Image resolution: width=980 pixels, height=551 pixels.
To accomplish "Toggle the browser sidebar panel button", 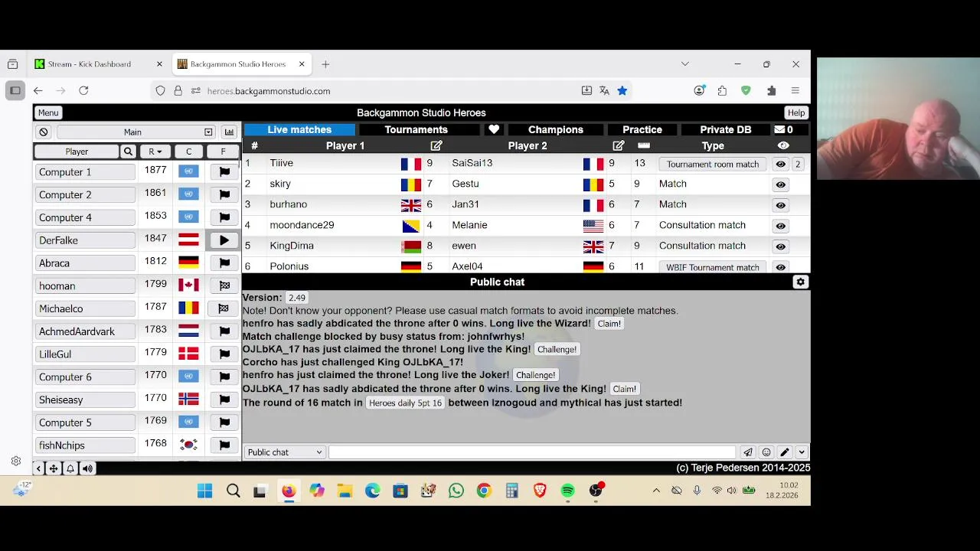I will pyautogui.click(x=15, y=90).
